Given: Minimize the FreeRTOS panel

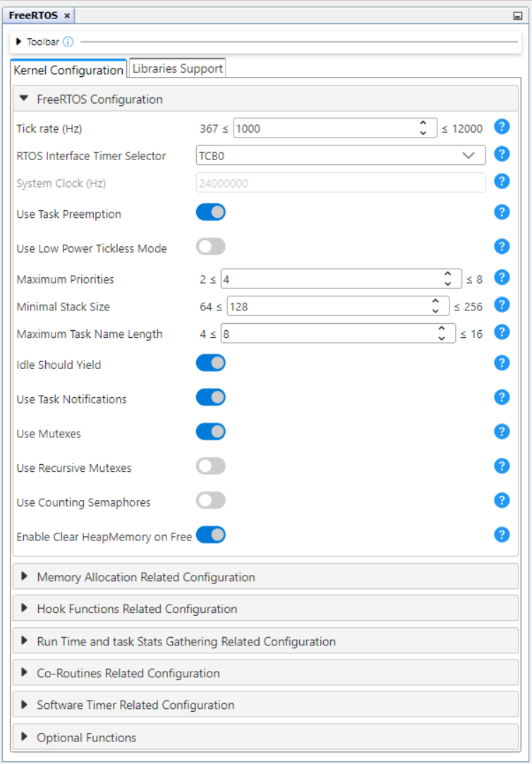Looking at the screenshot, I should pos(517,16).
